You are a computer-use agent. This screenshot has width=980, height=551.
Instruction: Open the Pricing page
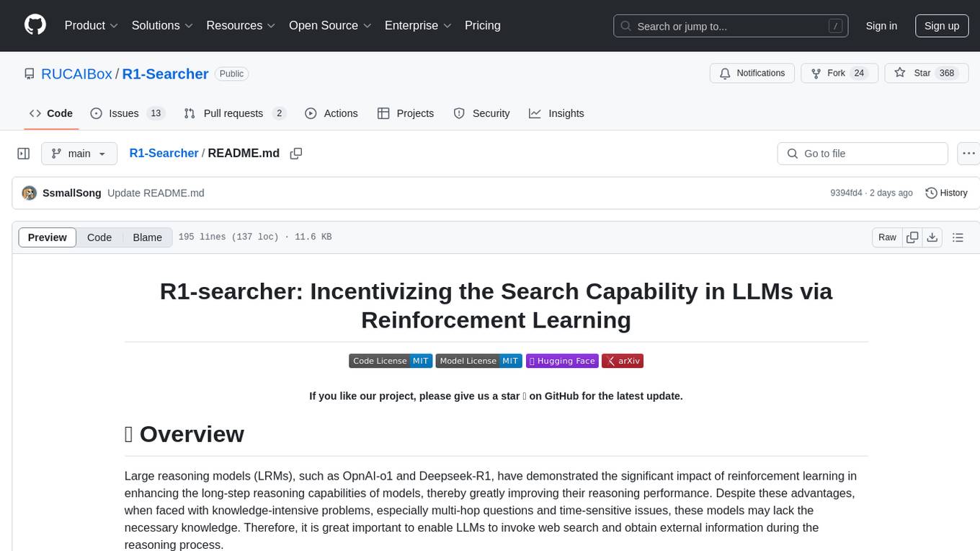tap(483, 25)
